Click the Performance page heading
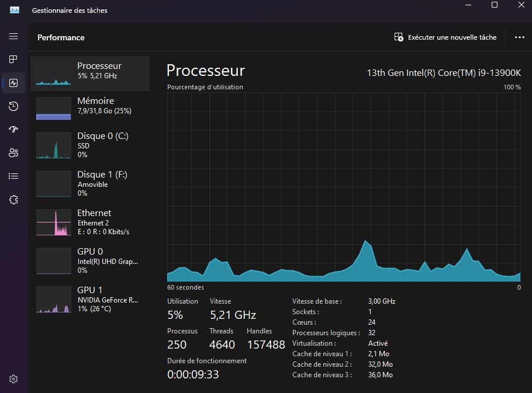Screen dimensions: 532x393 [61, 37]
